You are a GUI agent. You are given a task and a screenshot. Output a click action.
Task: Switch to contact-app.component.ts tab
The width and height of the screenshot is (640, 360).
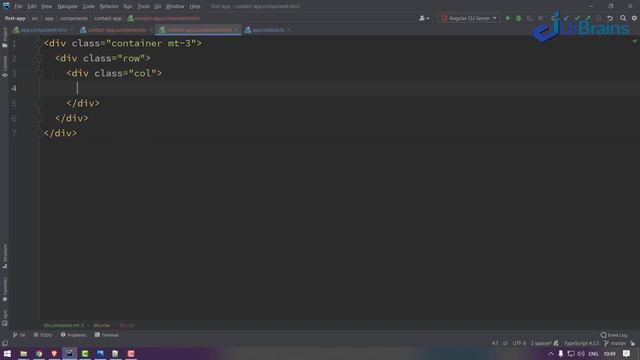(117, 30)
